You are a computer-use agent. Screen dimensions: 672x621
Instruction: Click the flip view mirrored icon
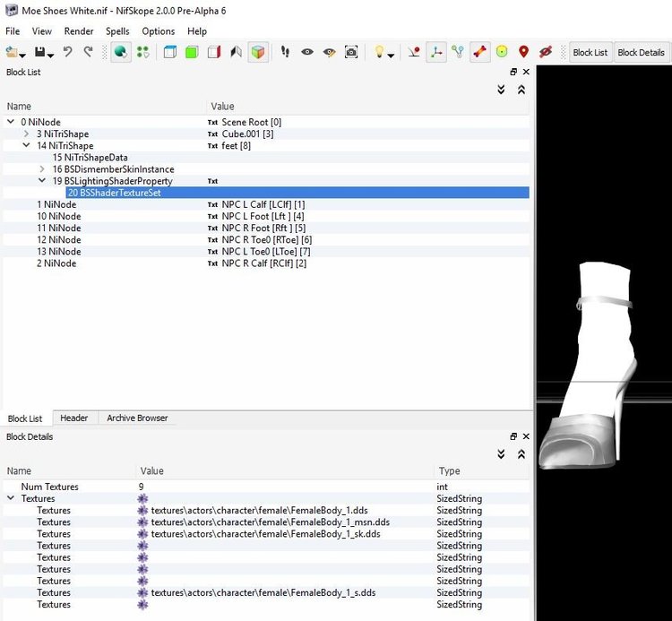[x=237, y=52]
